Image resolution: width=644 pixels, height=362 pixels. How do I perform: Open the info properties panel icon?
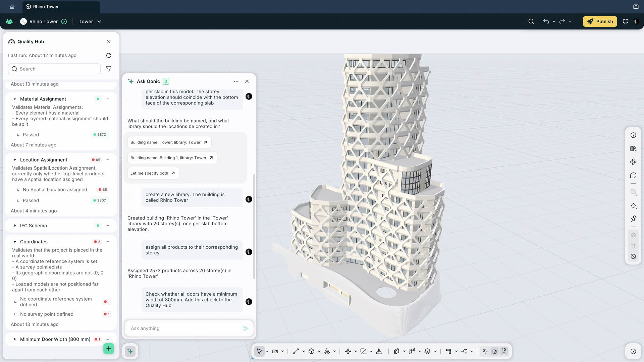[x=633, y=135]
